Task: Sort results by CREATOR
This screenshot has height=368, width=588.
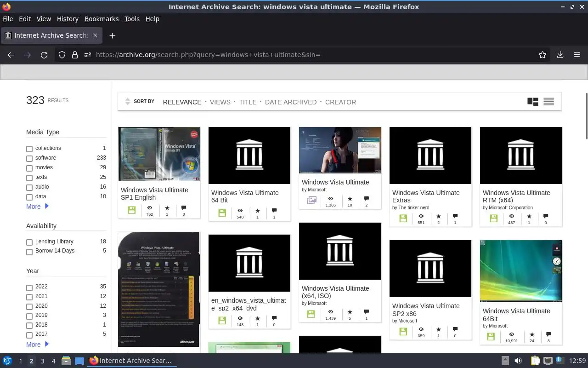Action: (340, 102)
